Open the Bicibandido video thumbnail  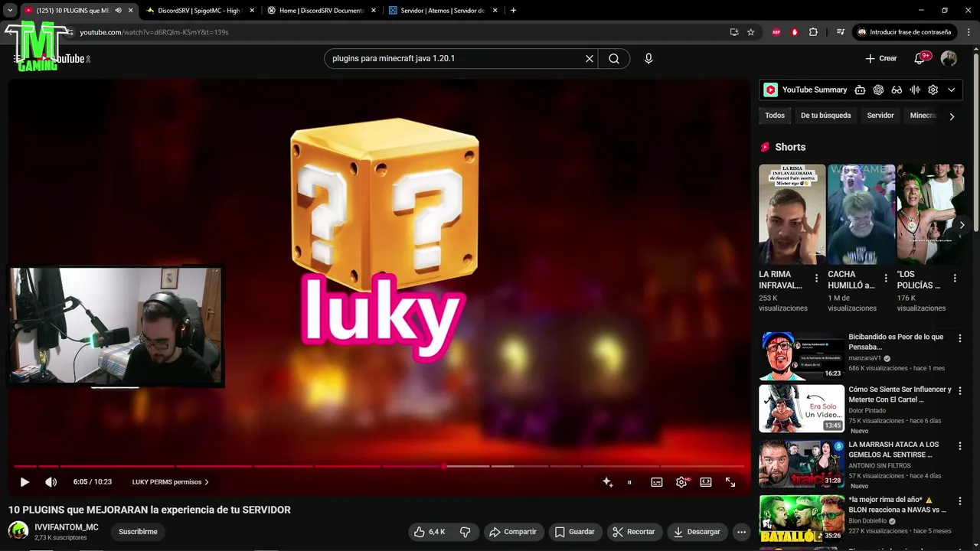pyautogui.click(x=802, y=356)
